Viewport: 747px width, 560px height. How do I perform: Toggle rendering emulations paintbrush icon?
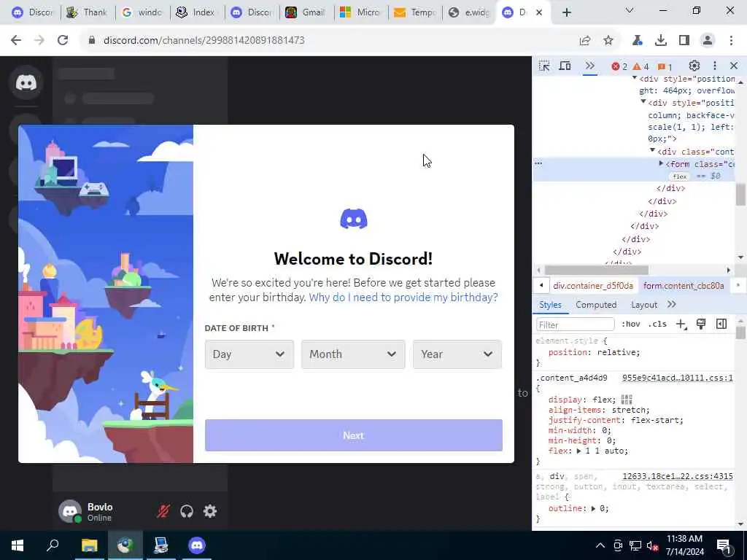701,324
